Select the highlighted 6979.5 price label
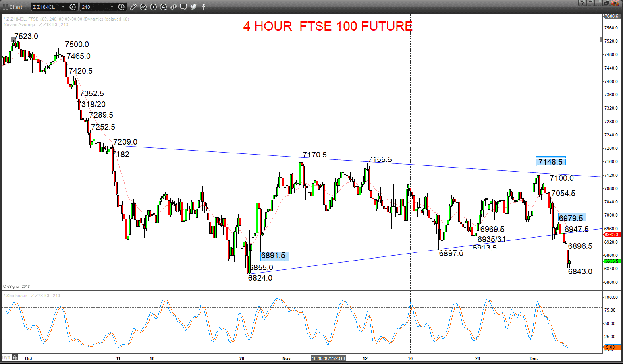 [x=572, y=218]
